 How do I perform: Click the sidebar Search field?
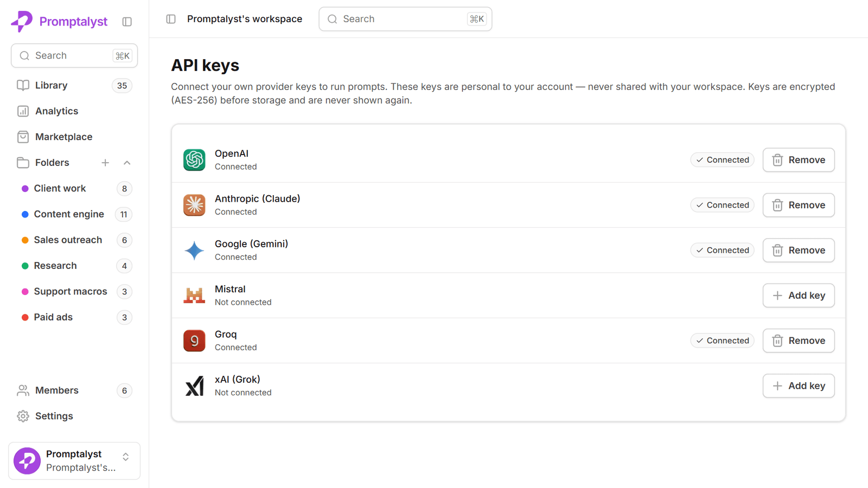(x=74, y=56)
